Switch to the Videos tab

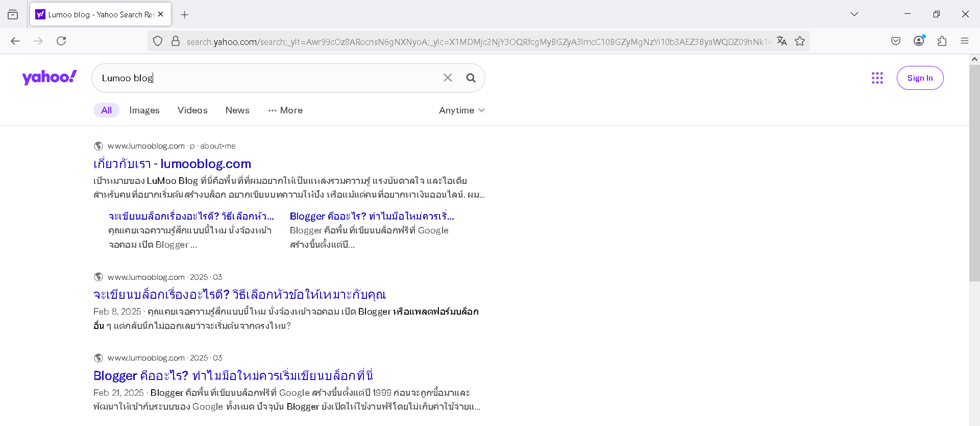[x=192, y=110]
